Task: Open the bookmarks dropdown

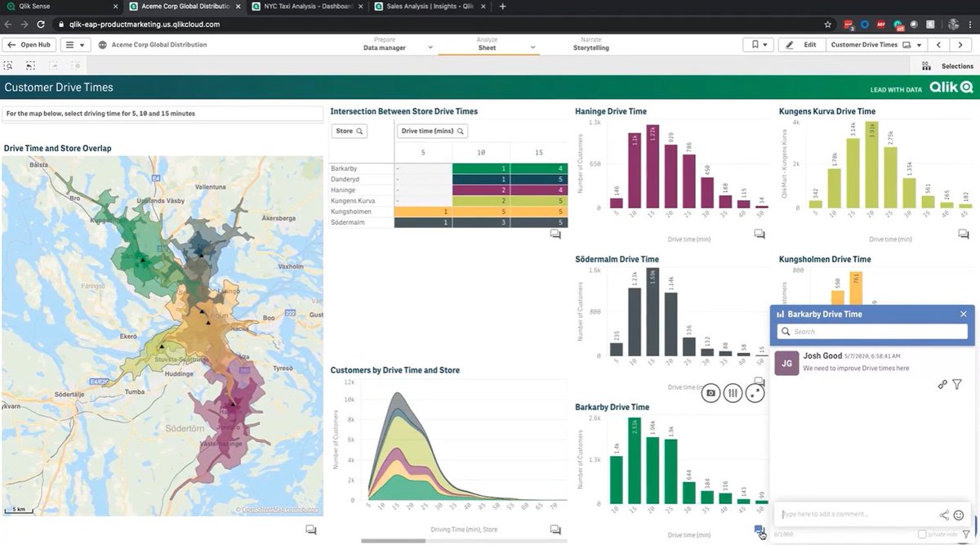Action: pos(757,45)
